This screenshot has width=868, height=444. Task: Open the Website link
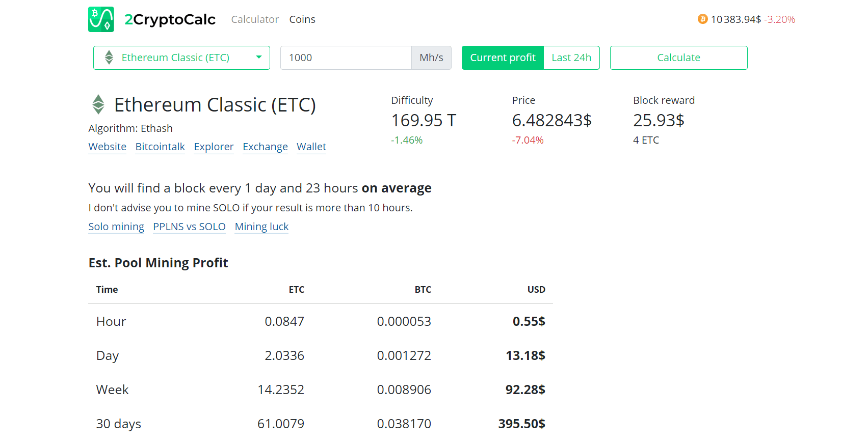tap(108, 147)
